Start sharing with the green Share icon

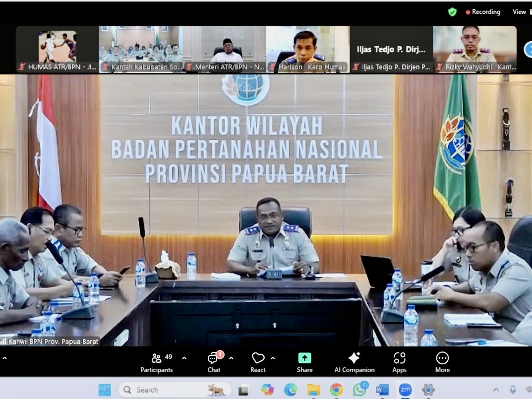point(304,358)
